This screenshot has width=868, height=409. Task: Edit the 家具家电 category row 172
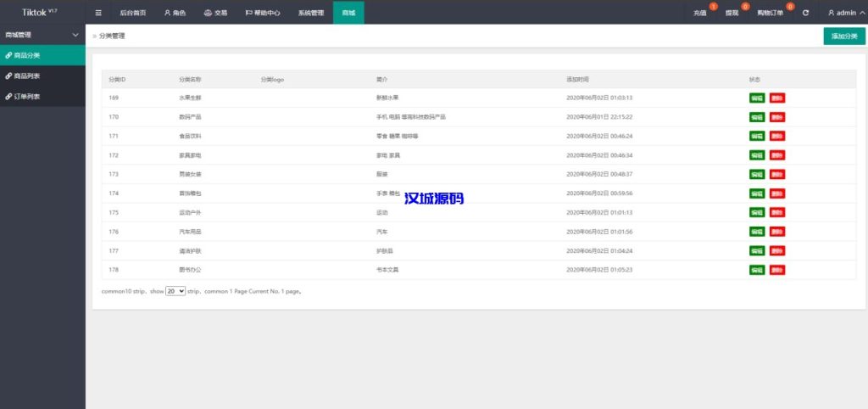(x=757, y=155)
